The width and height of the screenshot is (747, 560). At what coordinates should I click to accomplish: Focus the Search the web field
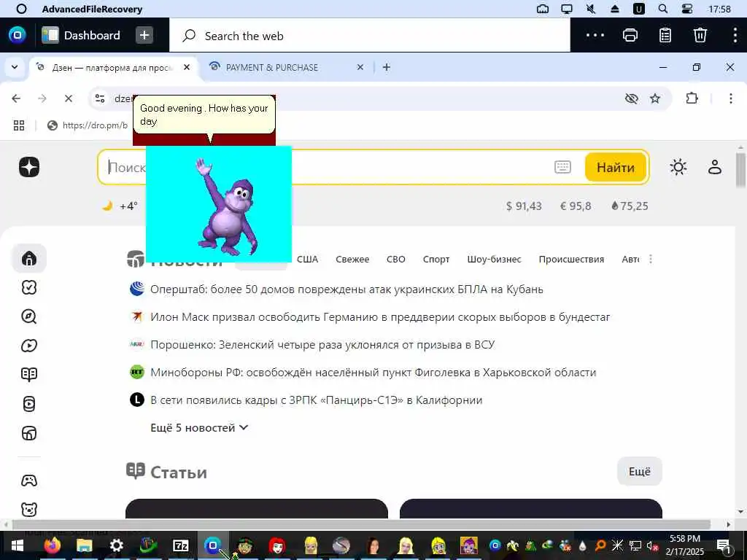369,36
